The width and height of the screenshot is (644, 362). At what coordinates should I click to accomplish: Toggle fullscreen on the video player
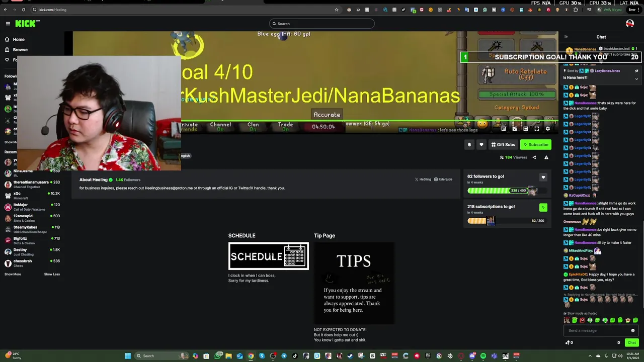pyautogui.click(x=537, y=129)
